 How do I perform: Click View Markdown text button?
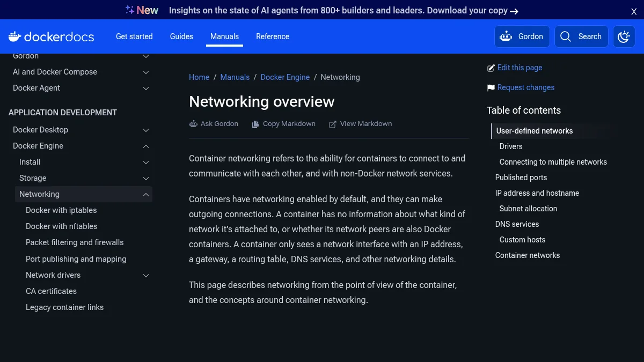(x=366, y=124)
